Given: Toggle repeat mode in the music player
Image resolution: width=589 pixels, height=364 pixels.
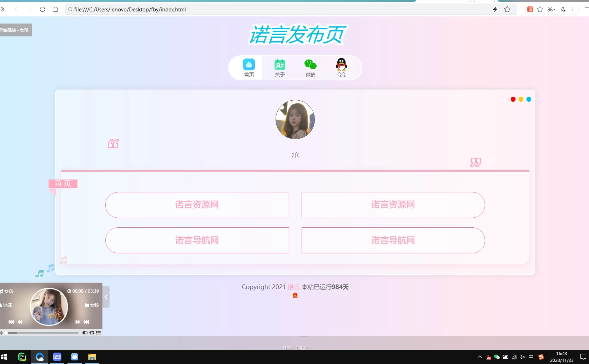Looking at the screenshot, I should (92, 333).
